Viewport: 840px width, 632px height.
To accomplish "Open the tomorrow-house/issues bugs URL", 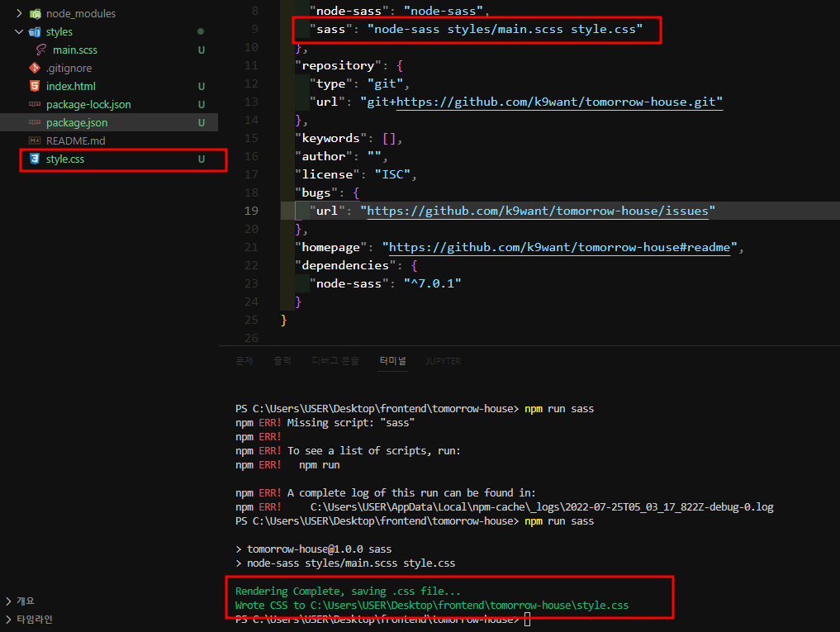I will point(538,211).
